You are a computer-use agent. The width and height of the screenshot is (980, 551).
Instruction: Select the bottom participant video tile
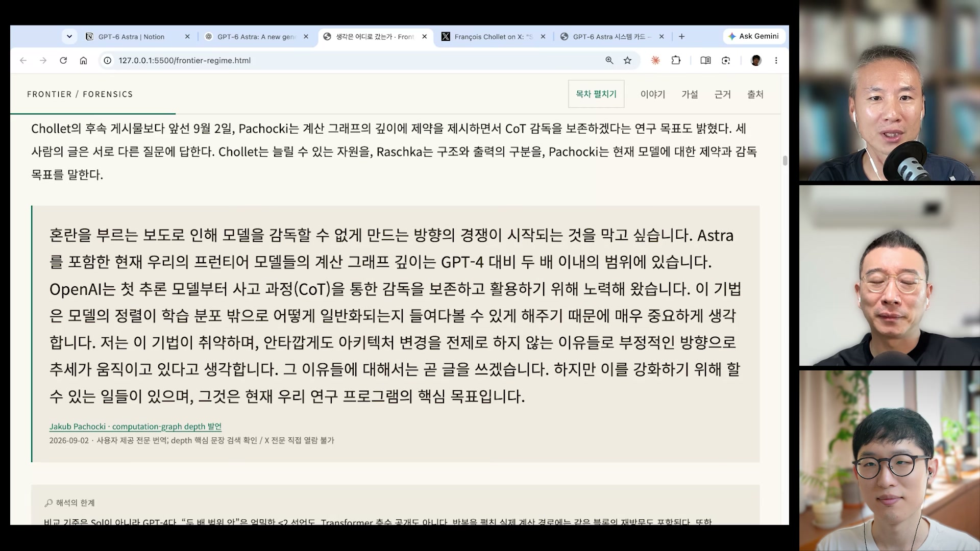(x=889, y=460)
